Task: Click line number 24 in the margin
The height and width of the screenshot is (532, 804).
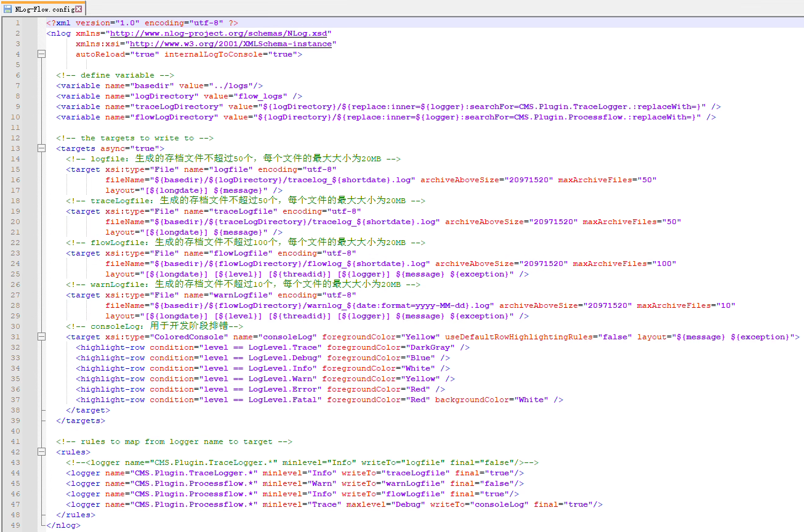Action: pos(15,264)
